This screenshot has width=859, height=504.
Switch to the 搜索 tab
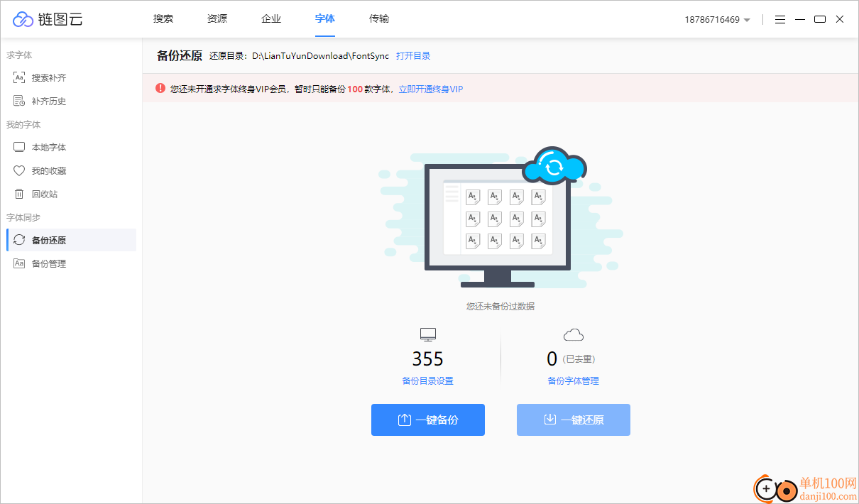pos(163,18)
